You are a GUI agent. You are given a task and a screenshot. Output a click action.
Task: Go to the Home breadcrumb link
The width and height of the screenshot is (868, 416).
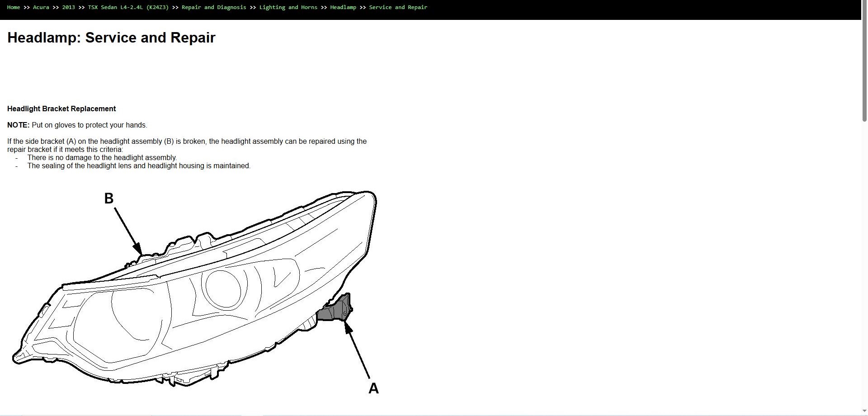(14, 7)
